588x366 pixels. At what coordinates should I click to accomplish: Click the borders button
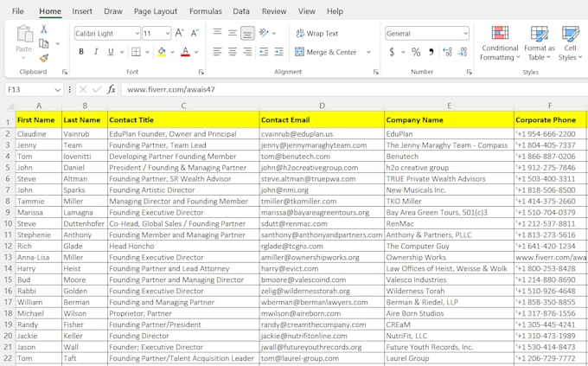pyautogui.click(x=136, y=52)
